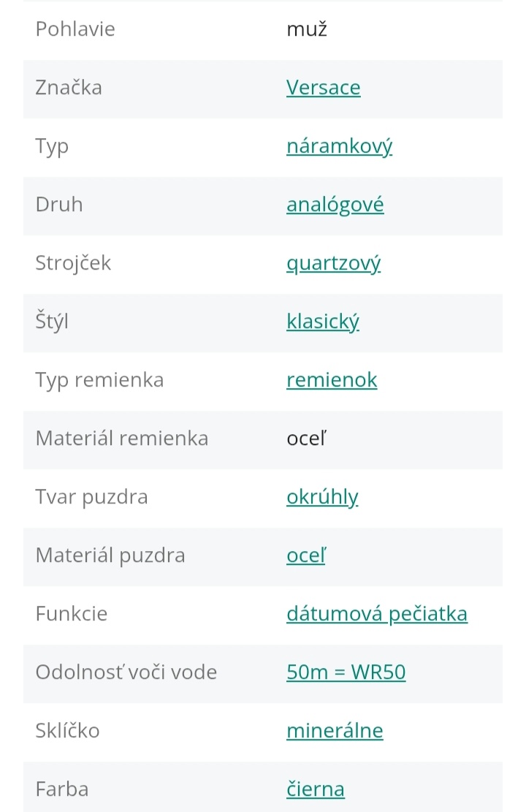The height and width of the screenshot is (812, 526).
Task: Click the minerálne glass link
Action: pos(335,731)
